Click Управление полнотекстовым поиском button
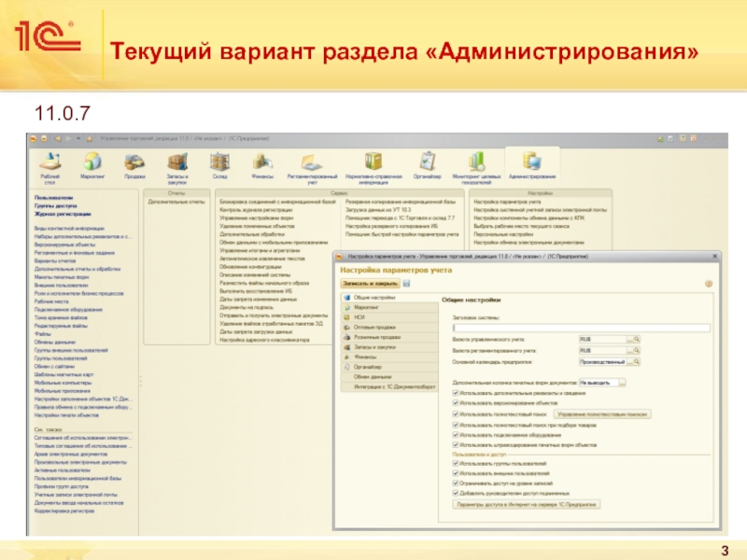This screenshot has width=747, height=560. pos(602,413)
